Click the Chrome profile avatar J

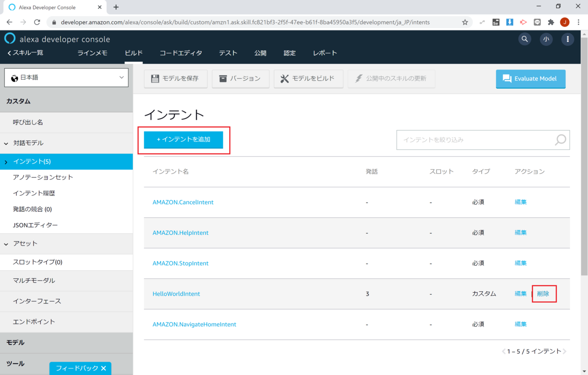point(564,22)
